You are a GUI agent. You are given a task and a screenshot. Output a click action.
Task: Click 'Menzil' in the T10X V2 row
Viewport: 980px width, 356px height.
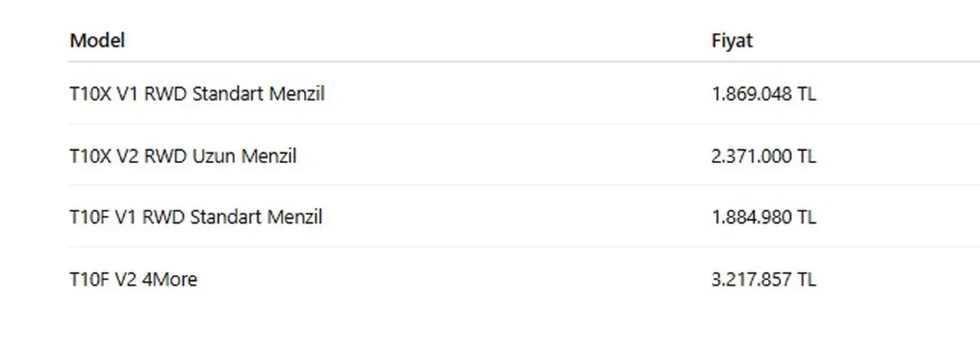(269, 156)
